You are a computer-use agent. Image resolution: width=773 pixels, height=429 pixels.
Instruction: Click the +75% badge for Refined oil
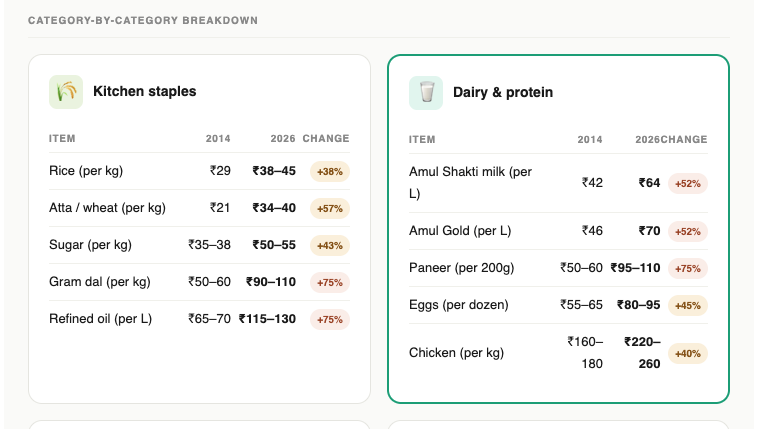[x=330, y=320]
